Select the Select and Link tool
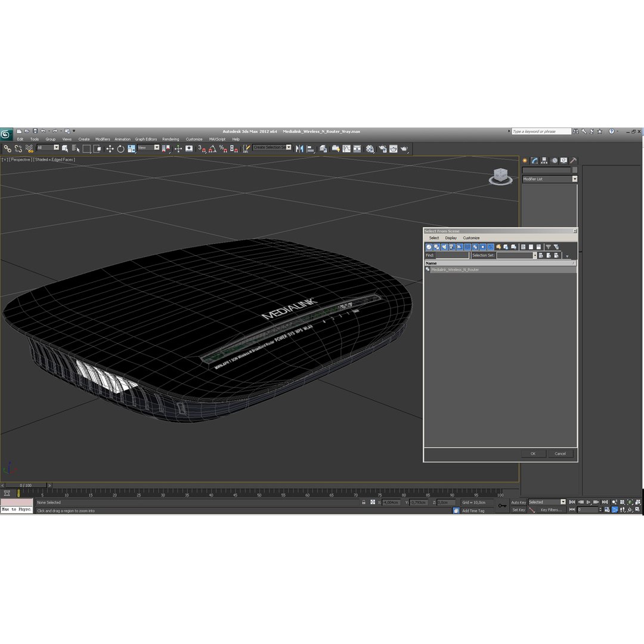644x644 pixels. (x=7, y=148)
